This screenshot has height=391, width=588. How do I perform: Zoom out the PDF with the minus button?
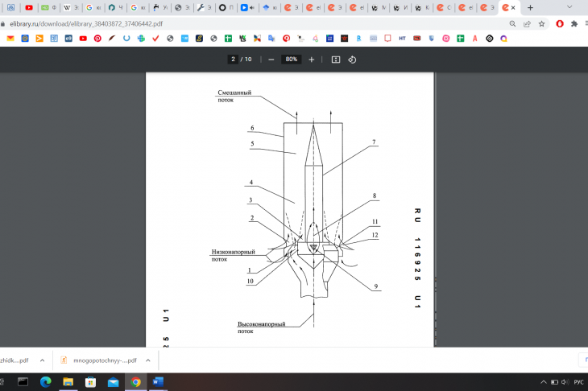click(271, 60)
